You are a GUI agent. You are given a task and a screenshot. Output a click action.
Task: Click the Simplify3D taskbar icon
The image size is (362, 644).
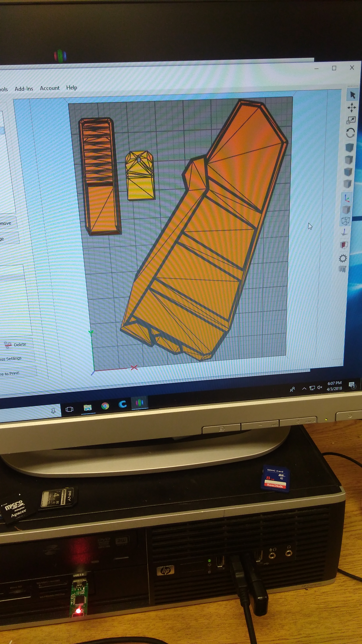pyautogui.click(x=140, y=402)
